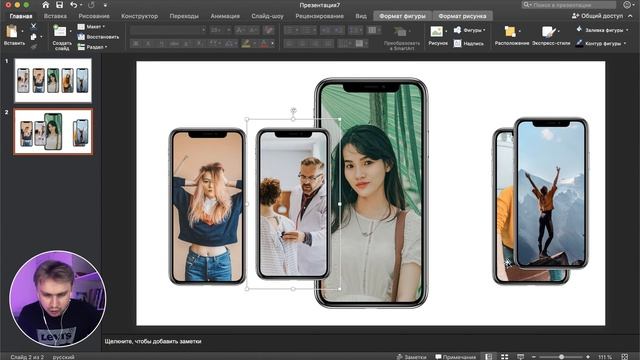Click the notes field Щелкните, чтобы добавить заметки

(x=153, y=342)
